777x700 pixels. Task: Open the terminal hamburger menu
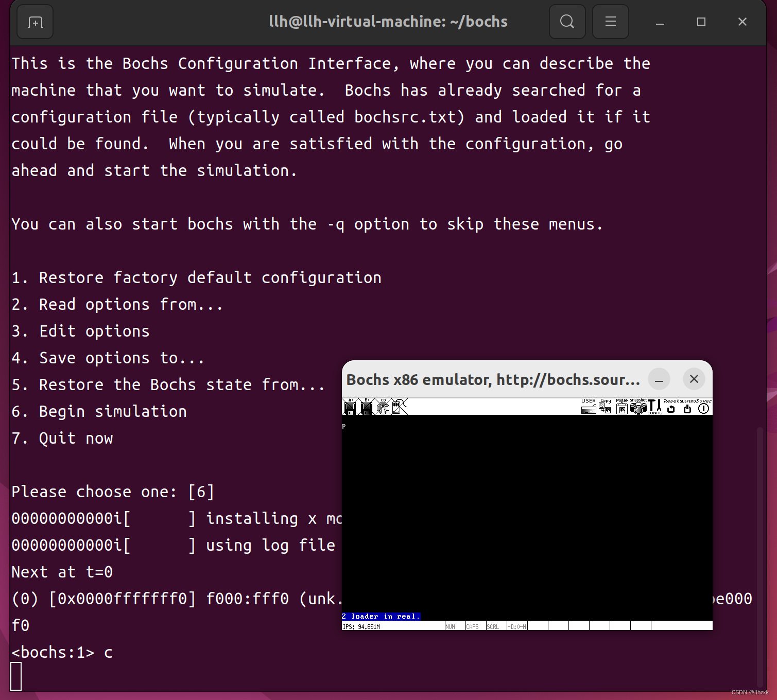(610, 22)
